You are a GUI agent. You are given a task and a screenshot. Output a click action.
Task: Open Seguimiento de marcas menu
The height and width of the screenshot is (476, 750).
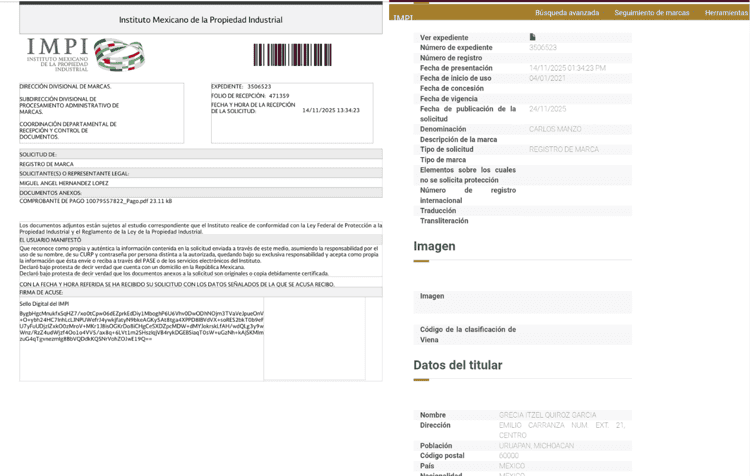coord(652,13)
